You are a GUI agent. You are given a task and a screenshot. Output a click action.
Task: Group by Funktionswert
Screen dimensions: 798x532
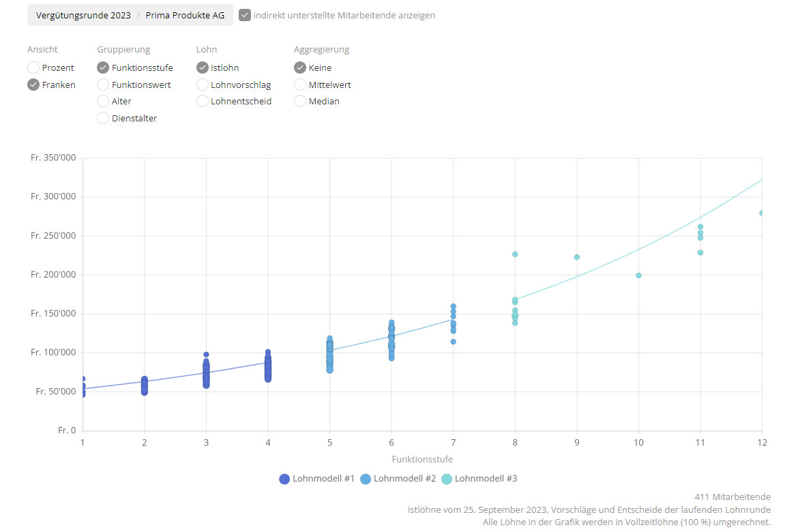[x=103, y=85]
